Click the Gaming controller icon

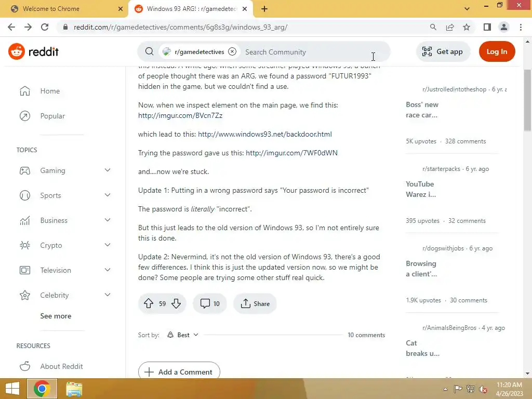(25, 170)
